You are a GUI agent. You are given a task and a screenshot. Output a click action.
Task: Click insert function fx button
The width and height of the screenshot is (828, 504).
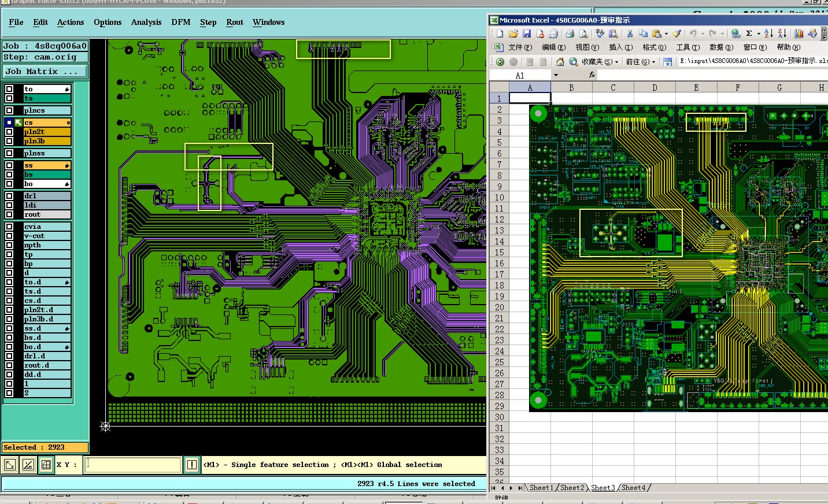point(592,75)
